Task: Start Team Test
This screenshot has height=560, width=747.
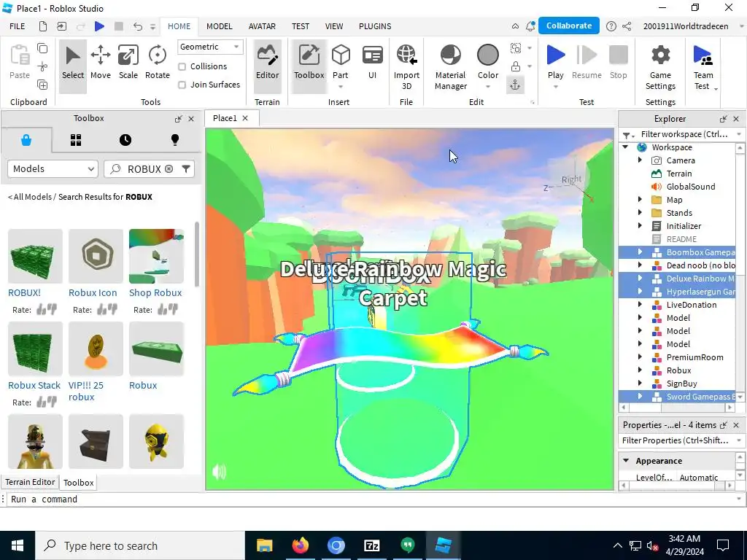Action: 703,66
